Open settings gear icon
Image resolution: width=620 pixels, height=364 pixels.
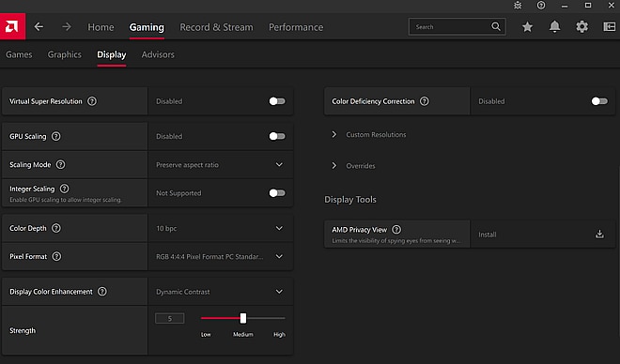(x=581, y=27)
